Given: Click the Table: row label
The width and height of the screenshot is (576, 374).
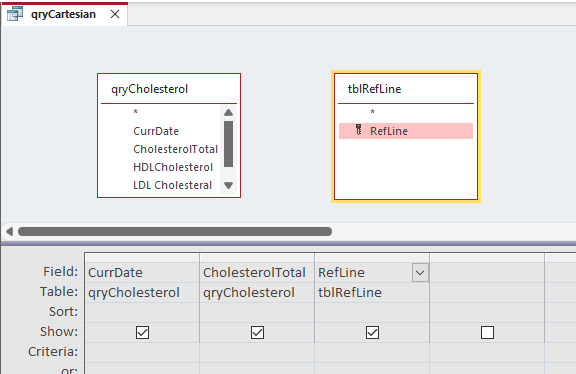Looking at the screenshot, I should point(59,292).
